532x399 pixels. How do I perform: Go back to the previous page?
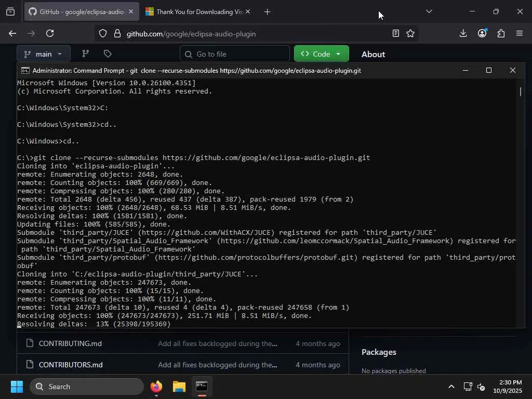12,33
